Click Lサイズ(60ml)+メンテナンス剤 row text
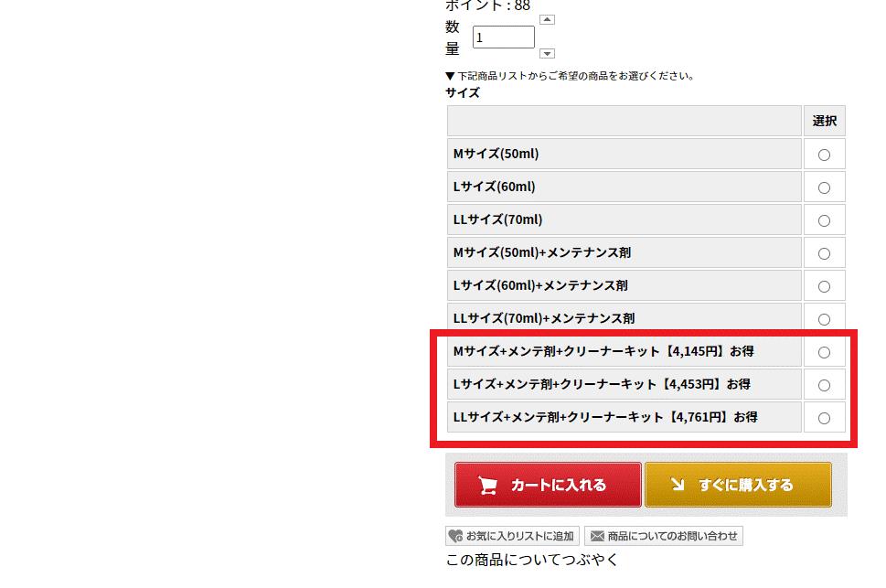The image size is (886, 588). (540, 285)
